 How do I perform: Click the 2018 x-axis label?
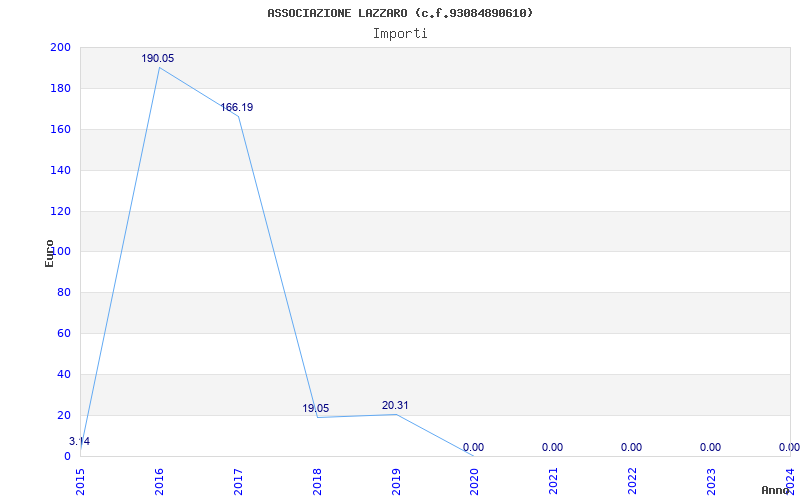pos(317,481)
